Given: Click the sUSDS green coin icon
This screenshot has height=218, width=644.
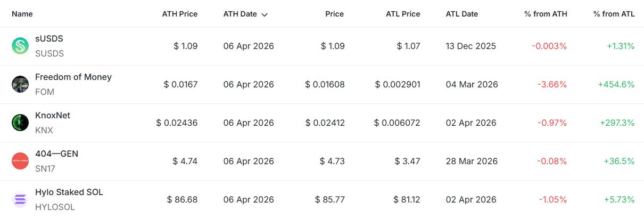Looking at the screenshot, I should click(20, 46).
